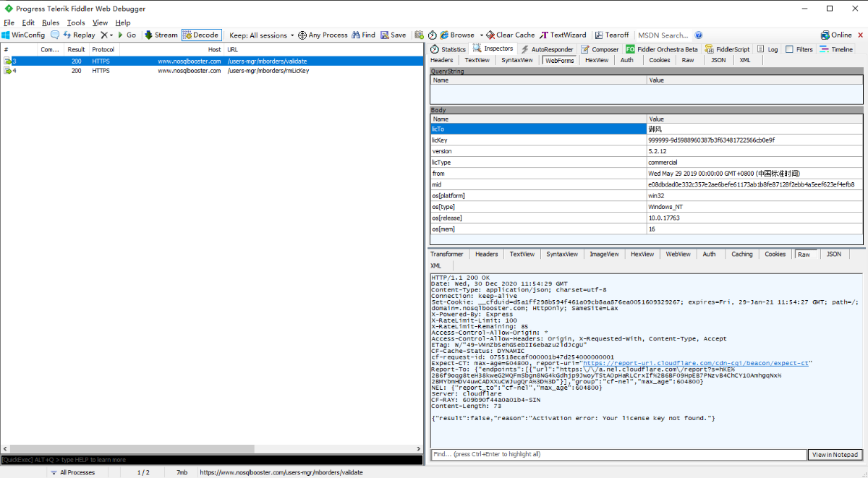Sort sessions by Host column header
Viewport: 868px width, 478px height.
pyautogui.click(x=171, y=49)
